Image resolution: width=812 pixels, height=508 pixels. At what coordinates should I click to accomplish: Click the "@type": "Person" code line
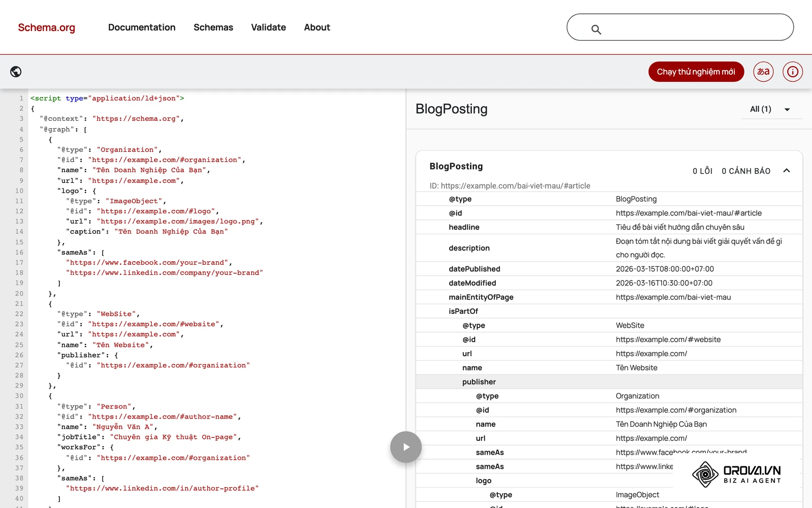(96, 406)
